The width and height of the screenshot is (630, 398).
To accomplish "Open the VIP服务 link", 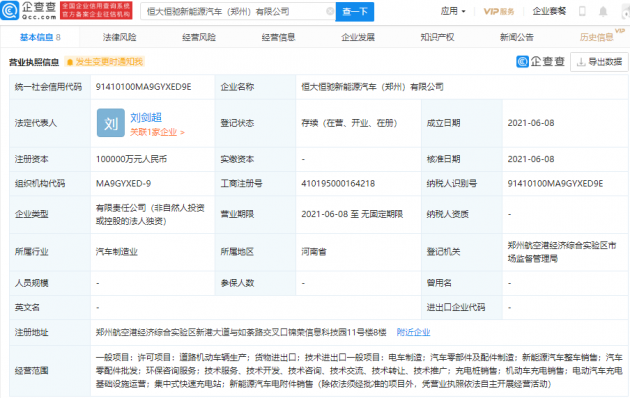I will pos(499,11).
